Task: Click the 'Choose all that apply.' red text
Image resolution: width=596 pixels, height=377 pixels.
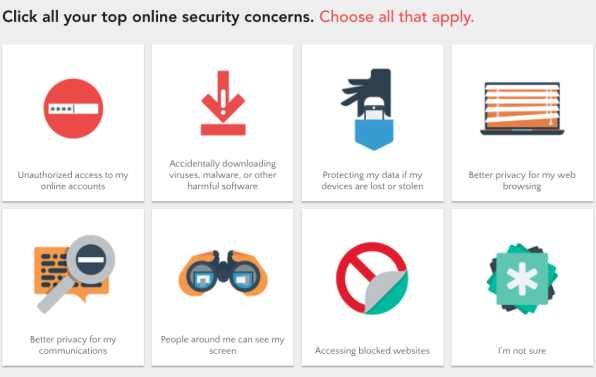Action: tap(396, 17)
